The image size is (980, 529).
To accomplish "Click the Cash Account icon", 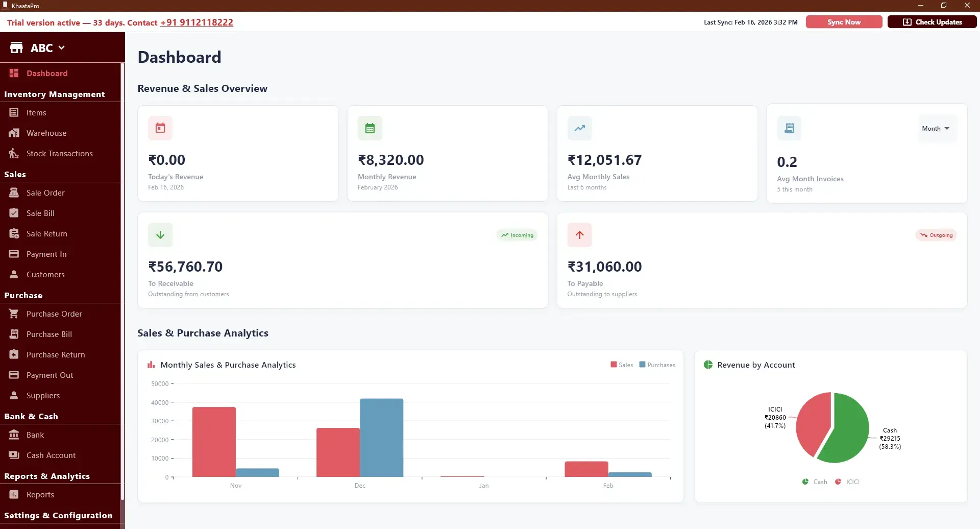I will pyautogui.click(x=14, y=455).
